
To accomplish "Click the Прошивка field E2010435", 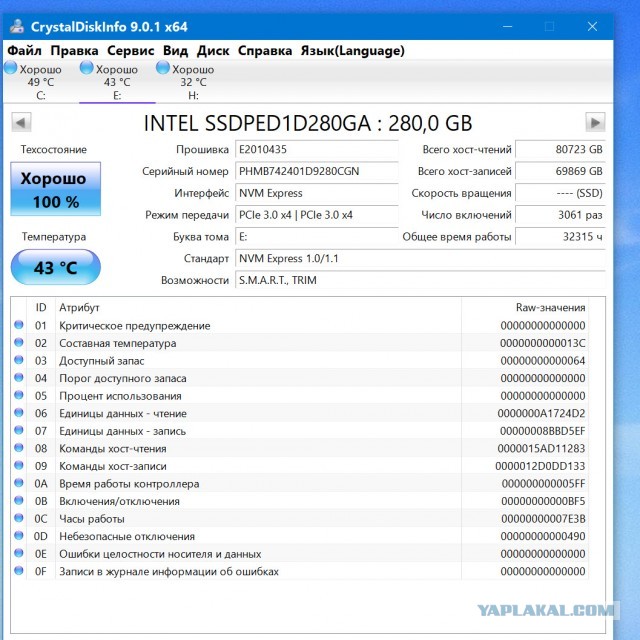I will 317,149.
